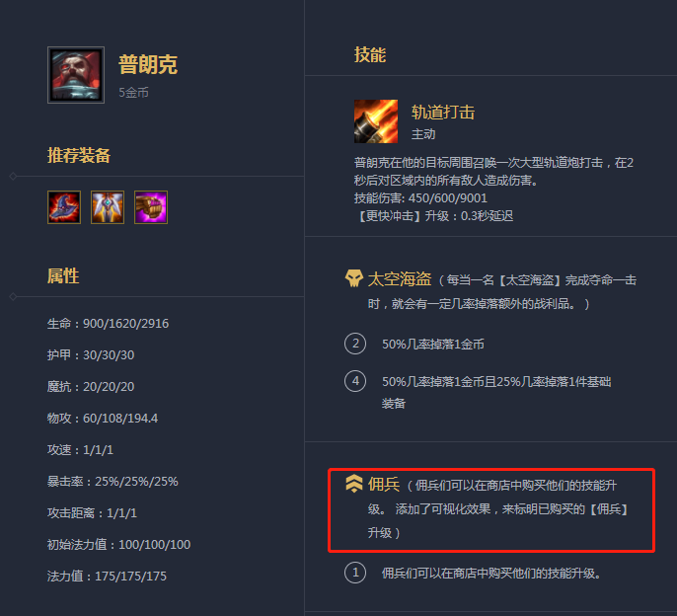
Task: Click the 轨道打击 skill name
Action: coord(443,112)
